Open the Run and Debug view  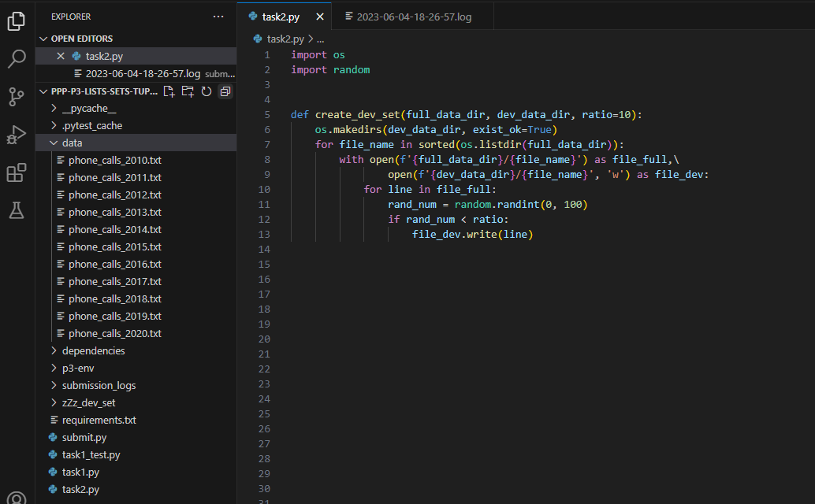17,135
